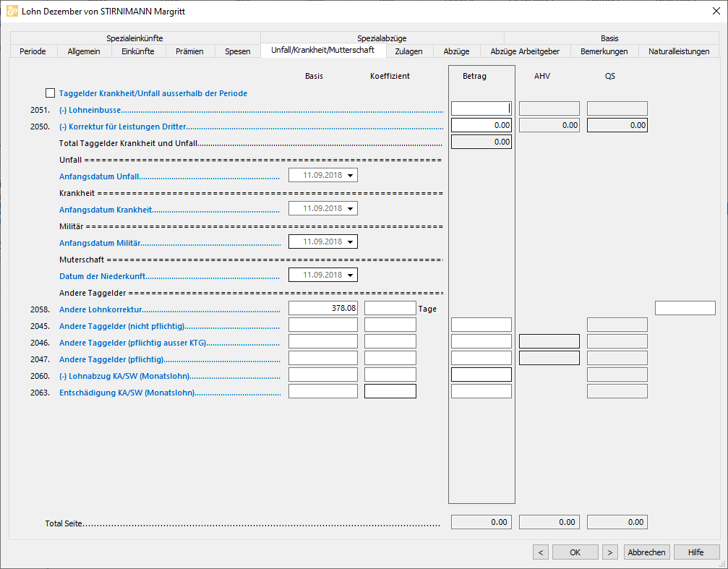Click Basis field for Lohnabzug KA/SW
This screenshot has height=569, width=728.
tap(323, 375)
